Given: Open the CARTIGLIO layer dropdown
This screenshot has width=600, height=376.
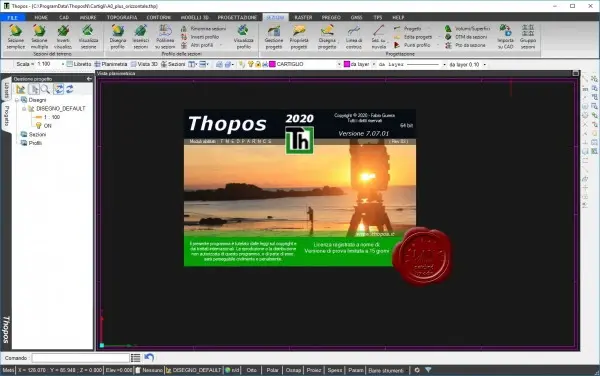Looking at the screenshot, I should pos(339,64).
